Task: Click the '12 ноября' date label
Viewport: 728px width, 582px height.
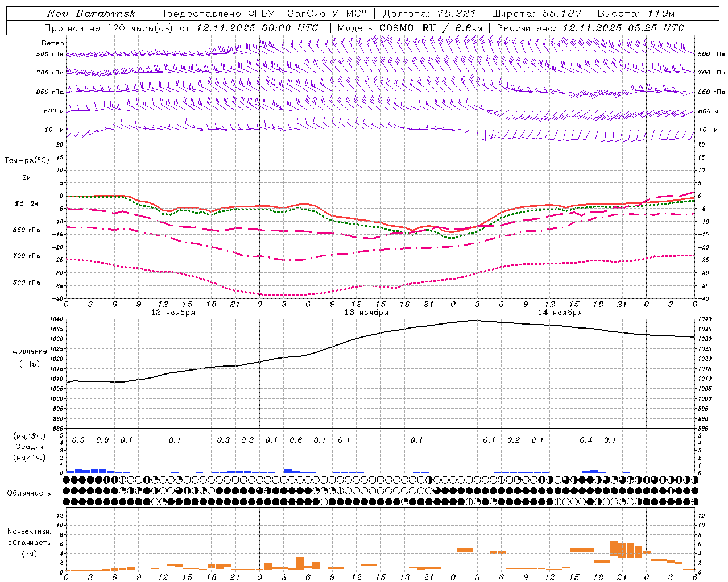Action: pyautogui.click(x=173, y=313)
